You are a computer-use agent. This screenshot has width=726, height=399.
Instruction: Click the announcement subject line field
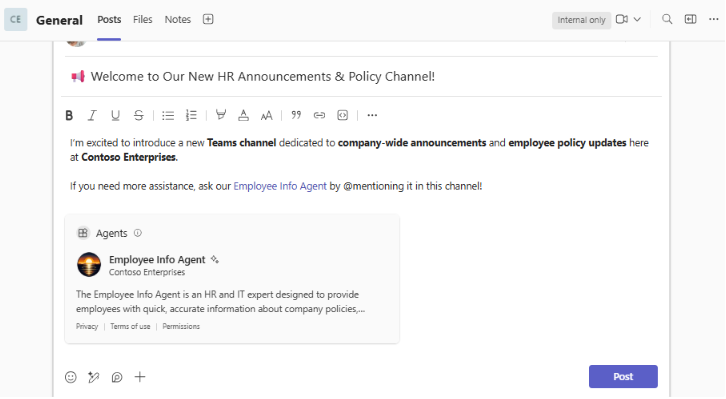coord(361,76)
